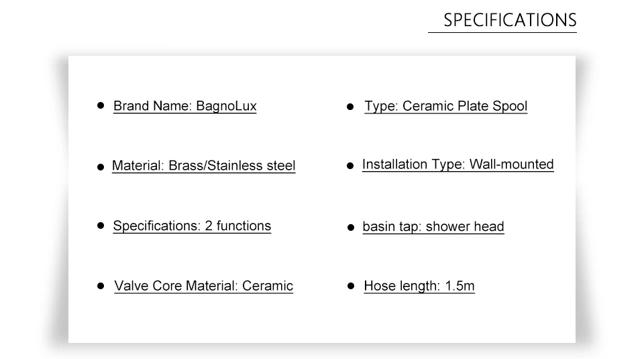Click the empty bottom area of the white card
This screenshot has height=359, width=644.
[322, 321]
